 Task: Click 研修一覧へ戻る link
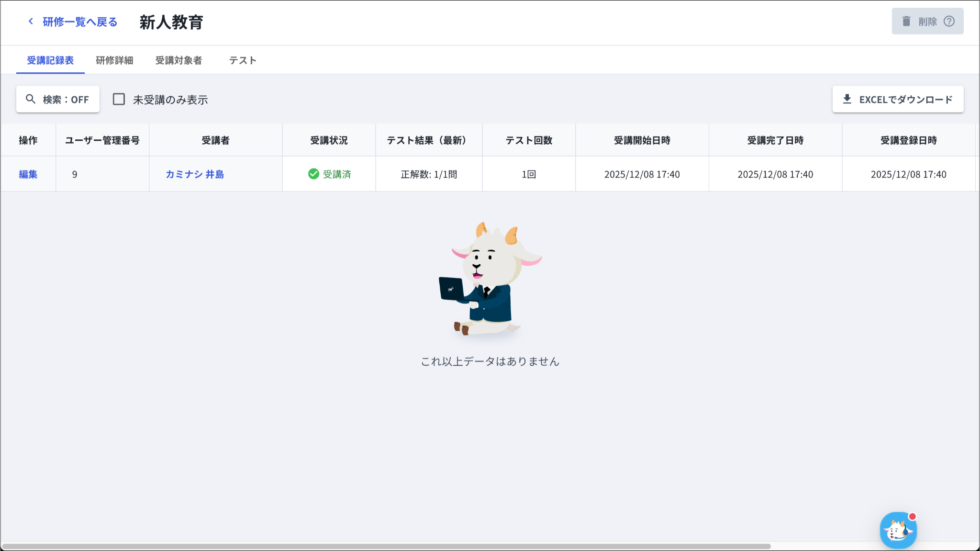(79, 22)
